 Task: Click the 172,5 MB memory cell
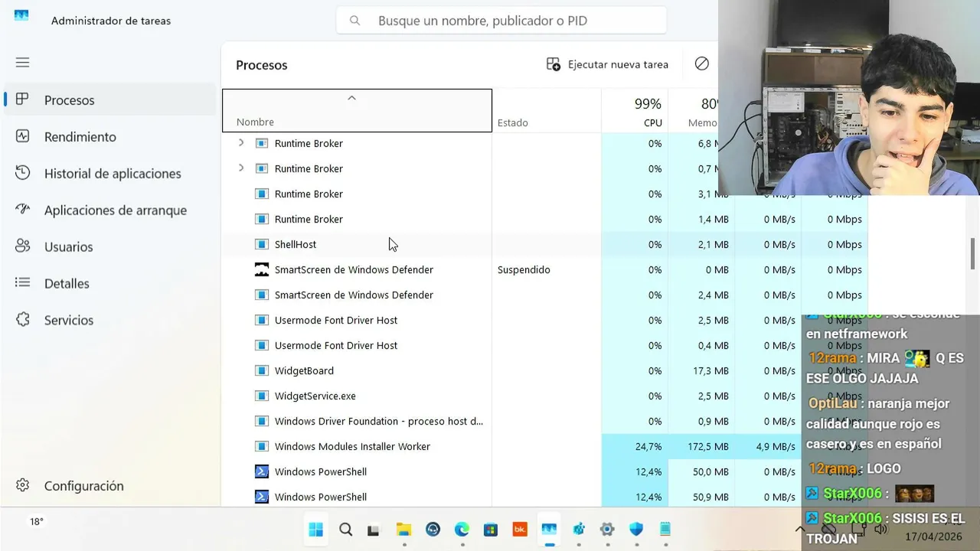pos(701,446)
